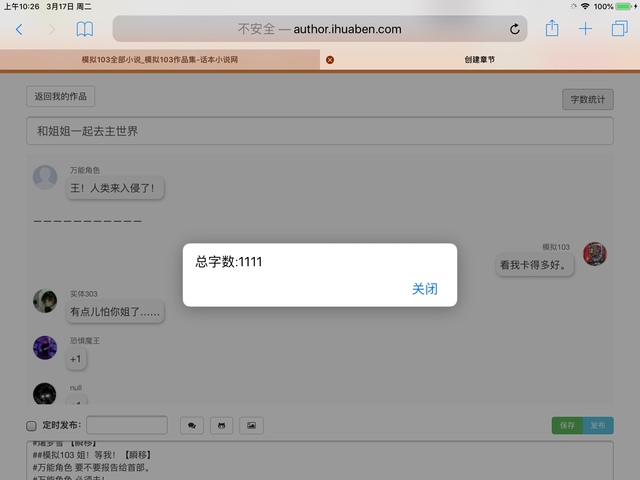Click the character face icon in toolbar
The height and width of the screenshot is (480, 640).
pos(221,425)
